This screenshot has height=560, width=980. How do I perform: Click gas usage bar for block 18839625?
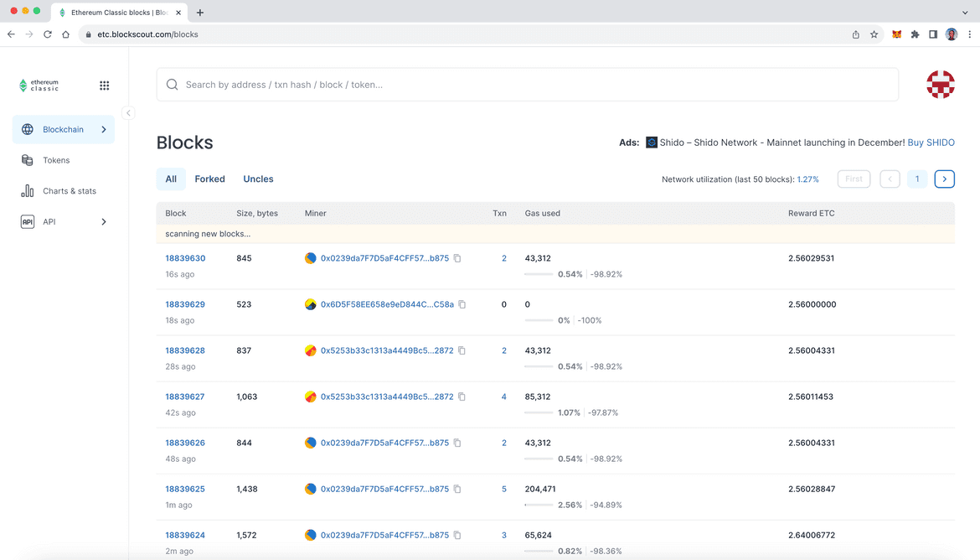[x=539, y=505]
